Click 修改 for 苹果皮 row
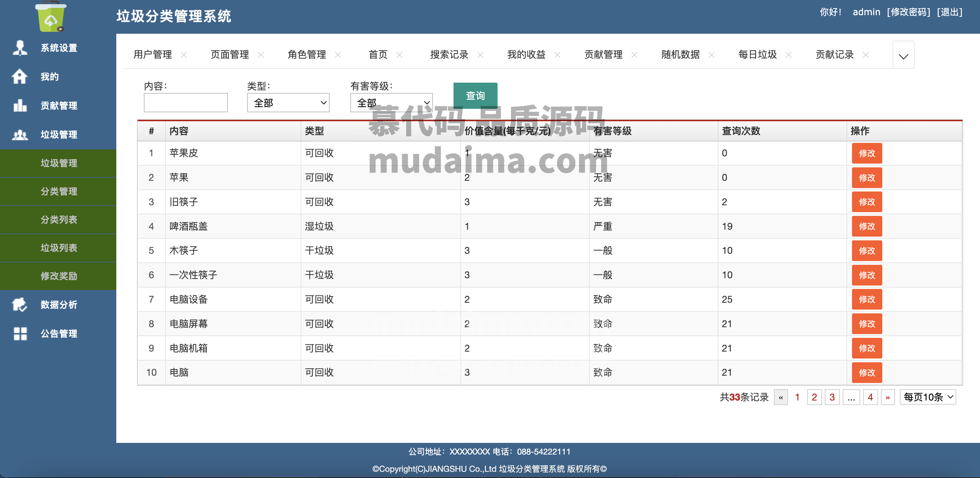The height and width of the screenshot is (478, 980). pos(867,153)
